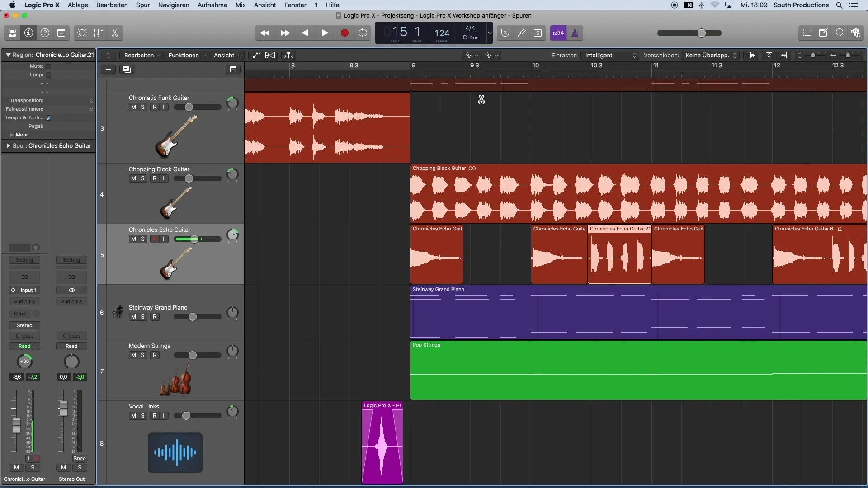This screenshot has height=488, width=868.
Task: Toggle the Tuner icon
Action: 521,33
